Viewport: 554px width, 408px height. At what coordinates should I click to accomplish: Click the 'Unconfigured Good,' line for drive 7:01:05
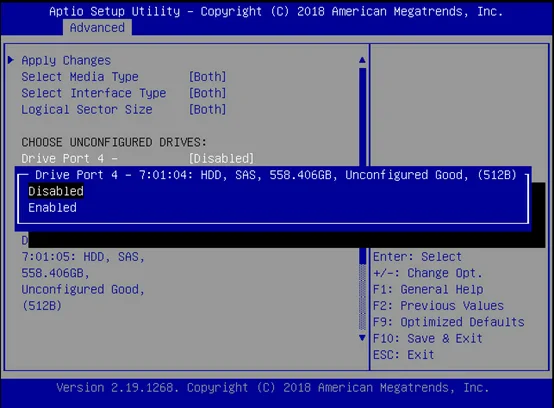[83, 289]
